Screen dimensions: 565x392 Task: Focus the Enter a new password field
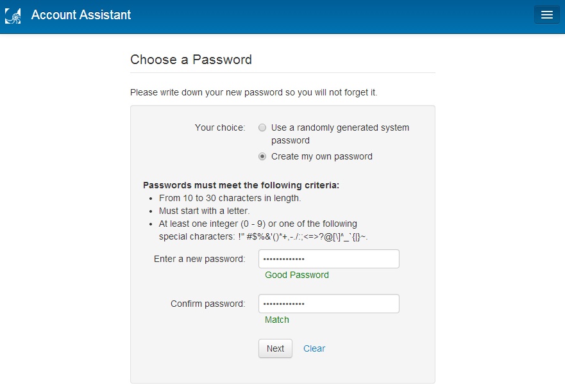[328, 259]
